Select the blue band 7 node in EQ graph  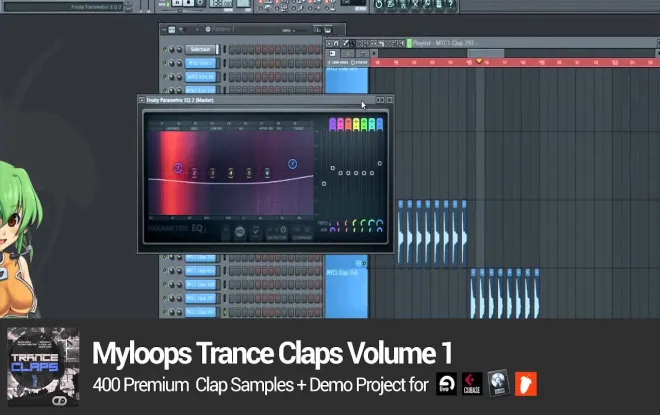pyautogui.click(x=293, y=164)
